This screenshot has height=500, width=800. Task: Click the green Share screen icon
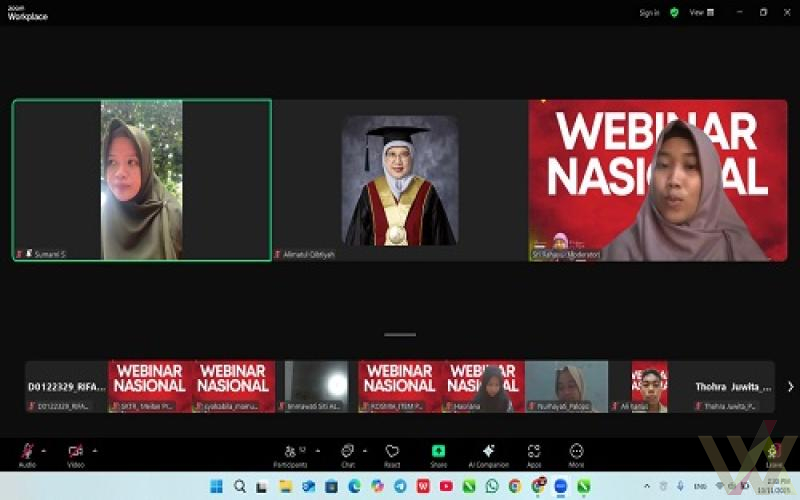click(x=438, y=452)
